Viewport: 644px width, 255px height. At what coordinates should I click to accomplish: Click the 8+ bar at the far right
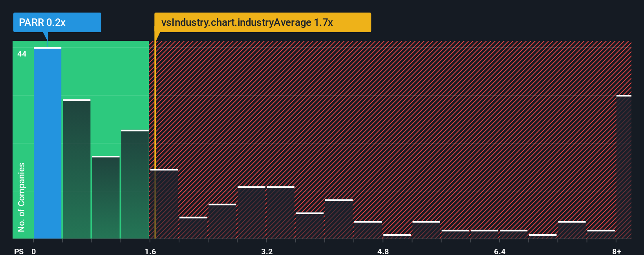pos(624,167)
